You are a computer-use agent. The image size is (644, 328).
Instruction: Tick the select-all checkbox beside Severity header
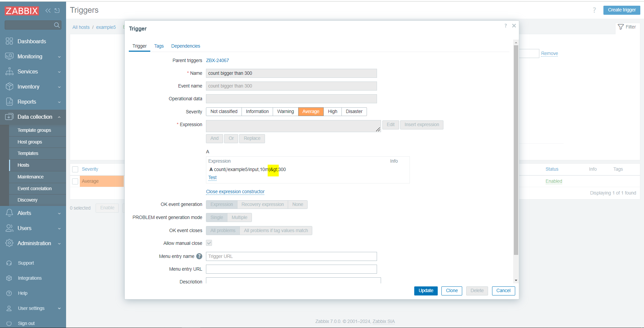tap(75, 169)
